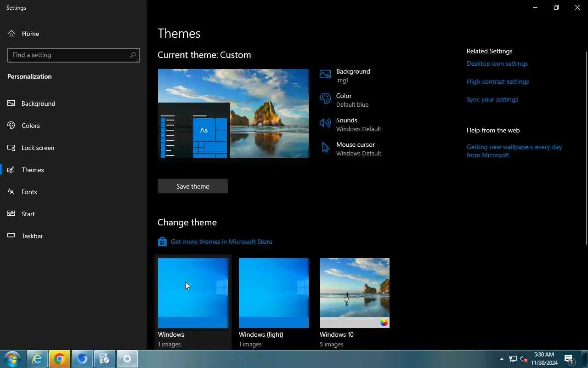This screenshot has width=588, height=368.
Task: Click the muted volume icon in tray
Action: 524,359
